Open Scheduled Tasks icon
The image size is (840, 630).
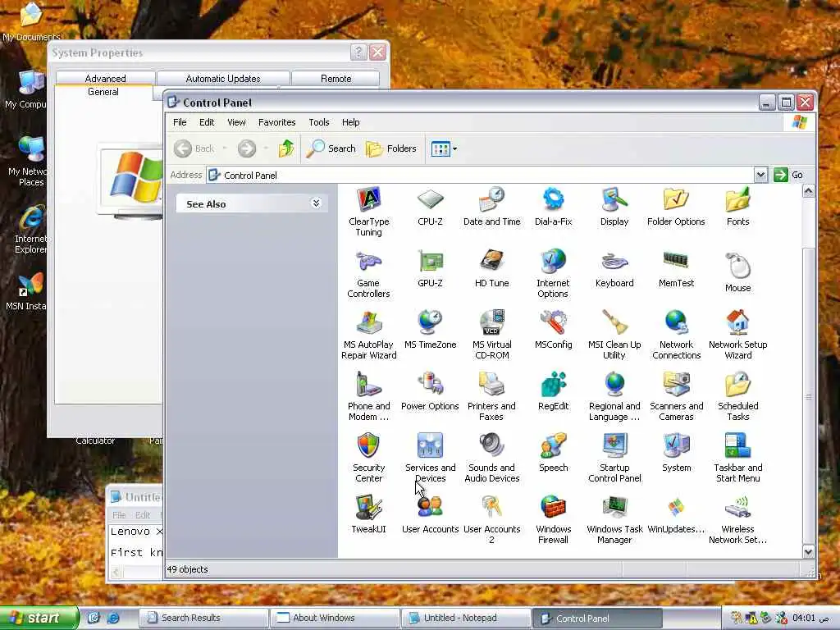point(737,396)
